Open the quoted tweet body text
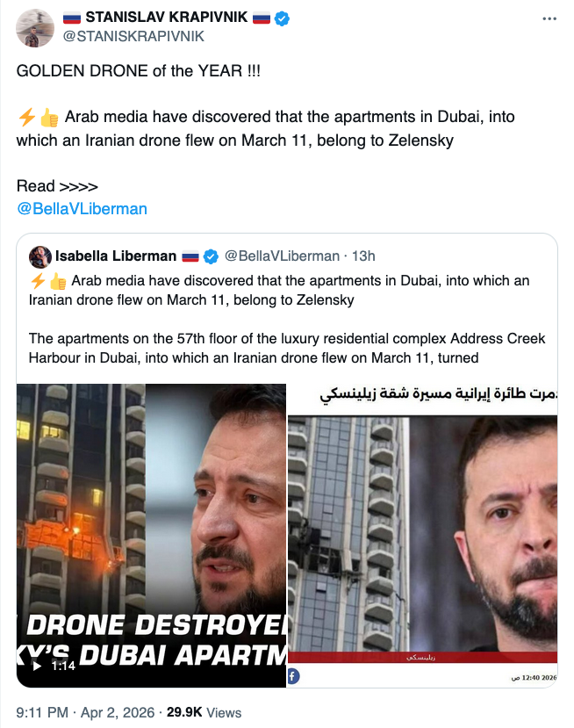This screenshot has height=728, width=574. (287, 320)
